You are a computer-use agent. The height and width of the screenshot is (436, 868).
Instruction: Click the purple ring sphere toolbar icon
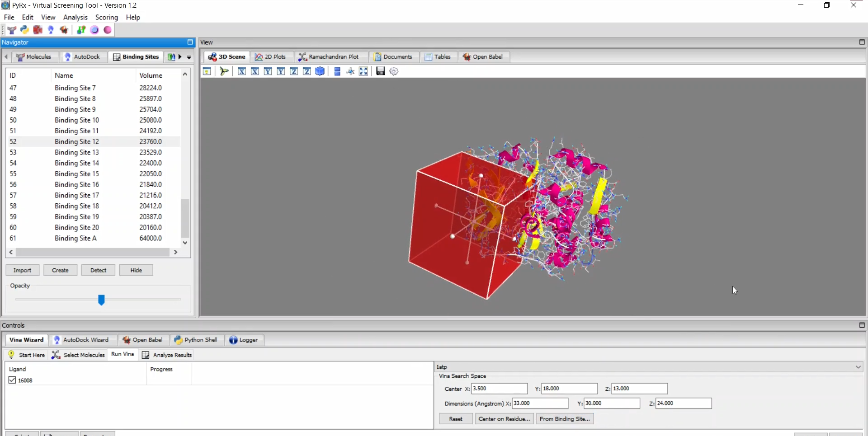point(94,30)
